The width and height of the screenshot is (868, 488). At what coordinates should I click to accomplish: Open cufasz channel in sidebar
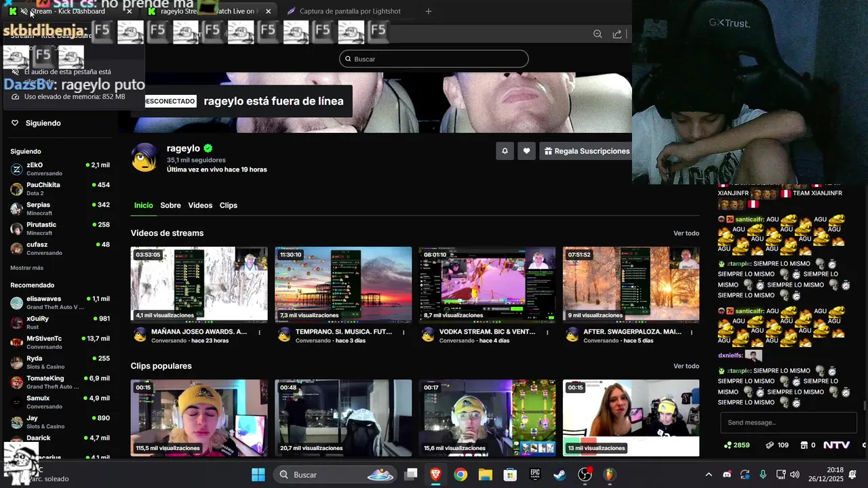60,248
